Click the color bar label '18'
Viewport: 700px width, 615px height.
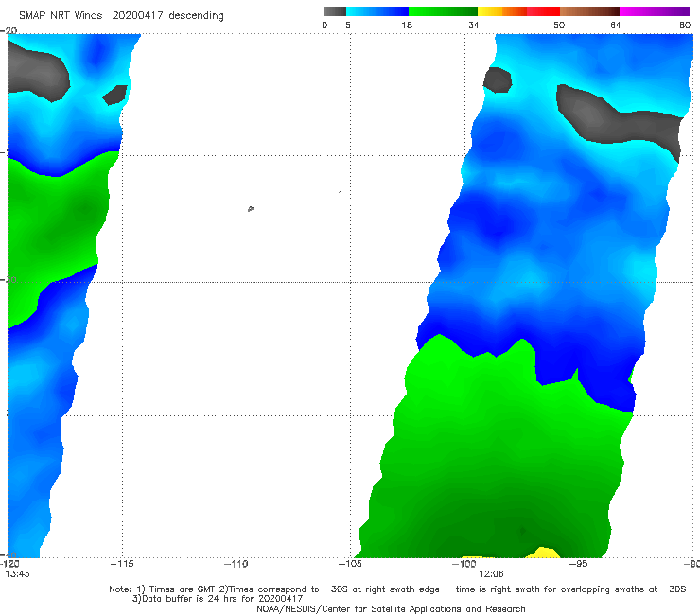click(x=407, y=26)
